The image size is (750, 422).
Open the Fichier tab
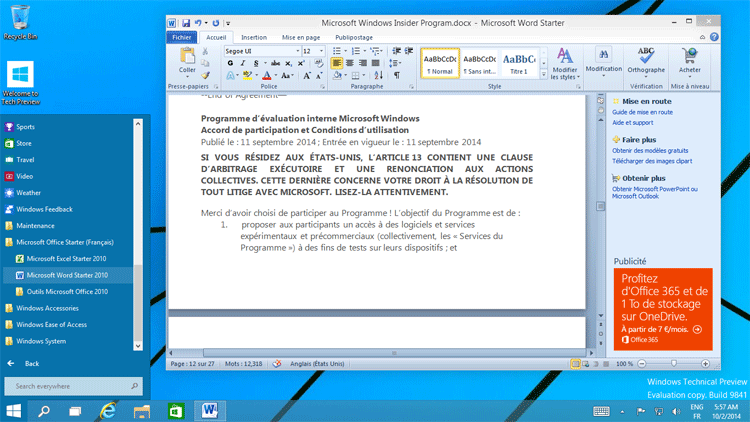pos(182,37)
